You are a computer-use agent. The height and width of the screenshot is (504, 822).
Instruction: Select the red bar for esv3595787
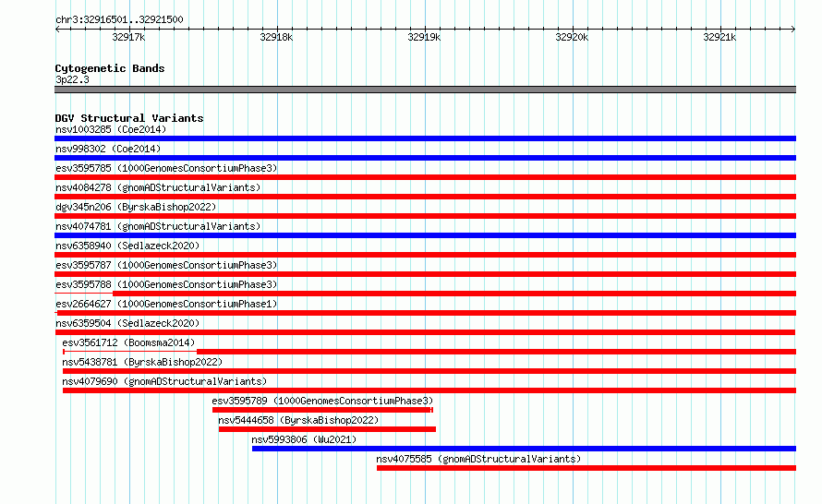point(425,274)
